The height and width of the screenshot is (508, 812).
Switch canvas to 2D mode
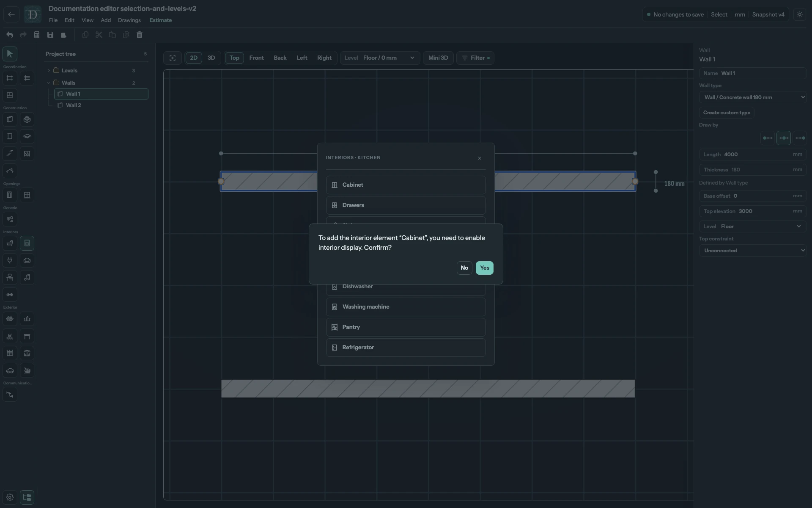click(x=194, y=58)
